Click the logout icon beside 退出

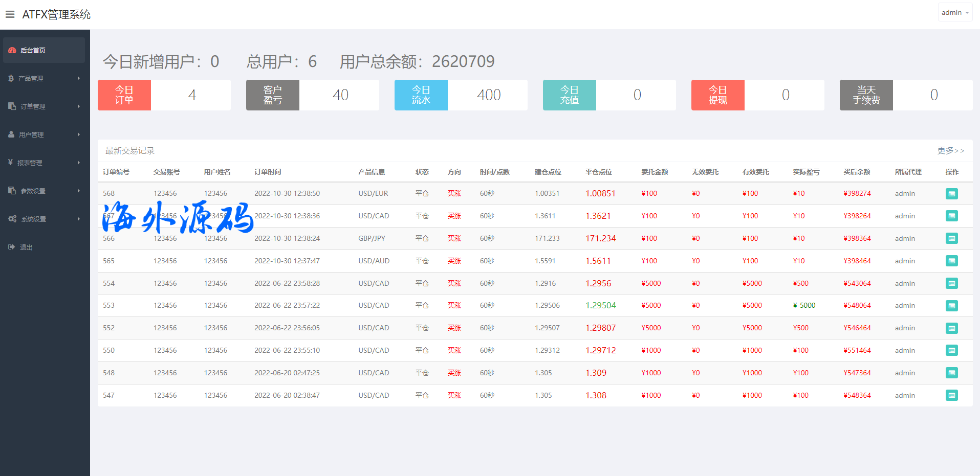(12, 247)
